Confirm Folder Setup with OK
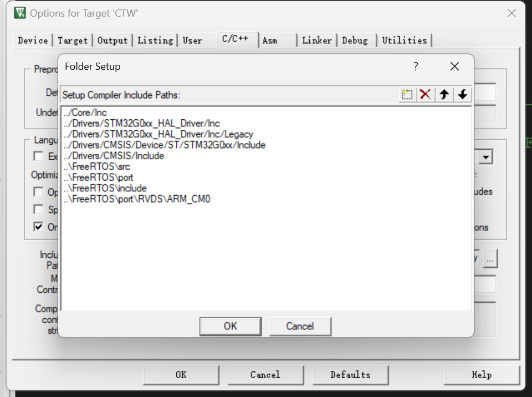 click(x=231, y=327)
